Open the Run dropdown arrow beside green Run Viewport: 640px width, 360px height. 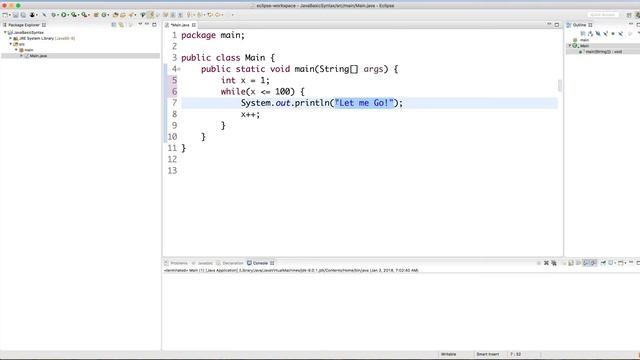(68, 15)
